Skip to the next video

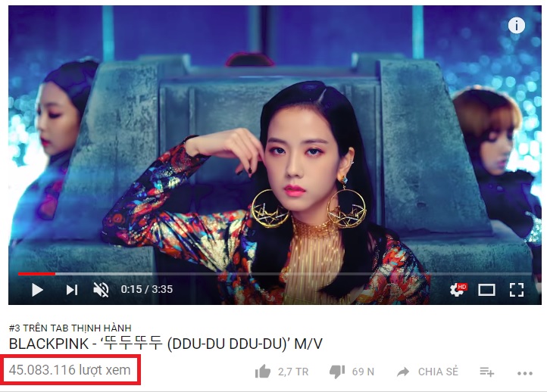[71, 290]
